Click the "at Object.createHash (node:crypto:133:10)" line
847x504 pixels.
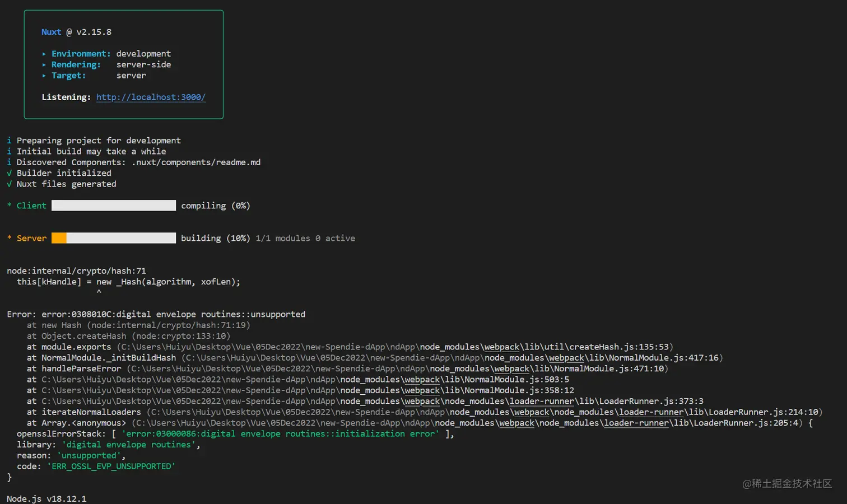pyautogui.click(x=128, y=336)
